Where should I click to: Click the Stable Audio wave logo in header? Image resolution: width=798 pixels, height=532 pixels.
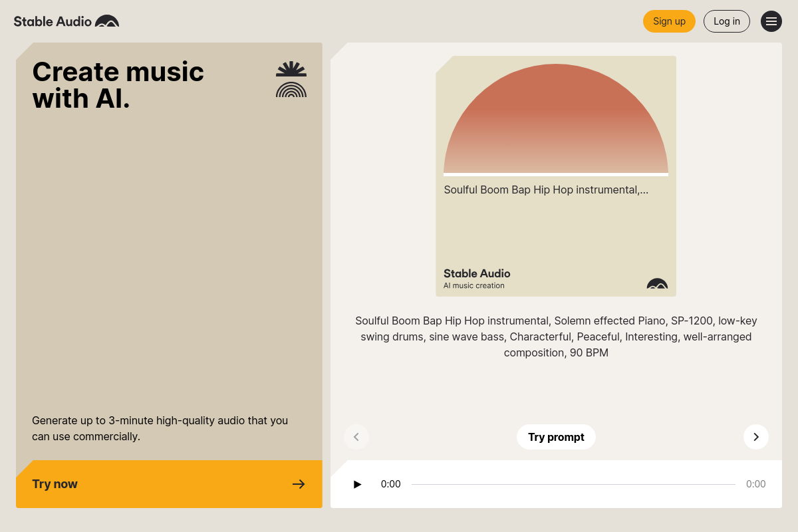107,21
